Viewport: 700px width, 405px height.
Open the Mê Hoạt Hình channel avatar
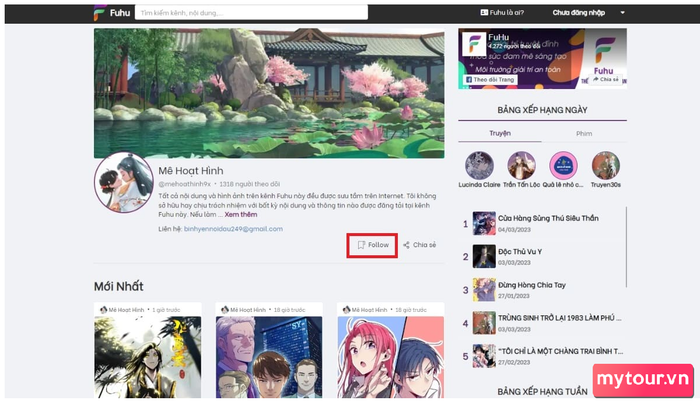tap(124, 182)
